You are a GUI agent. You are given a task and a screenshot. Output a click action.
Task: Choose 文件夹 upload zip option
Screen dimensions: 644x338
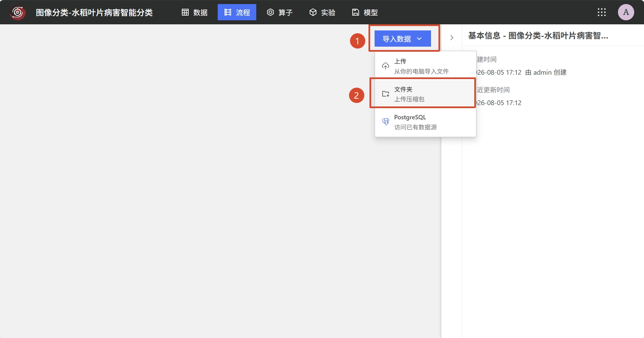[x=425, y=94]
